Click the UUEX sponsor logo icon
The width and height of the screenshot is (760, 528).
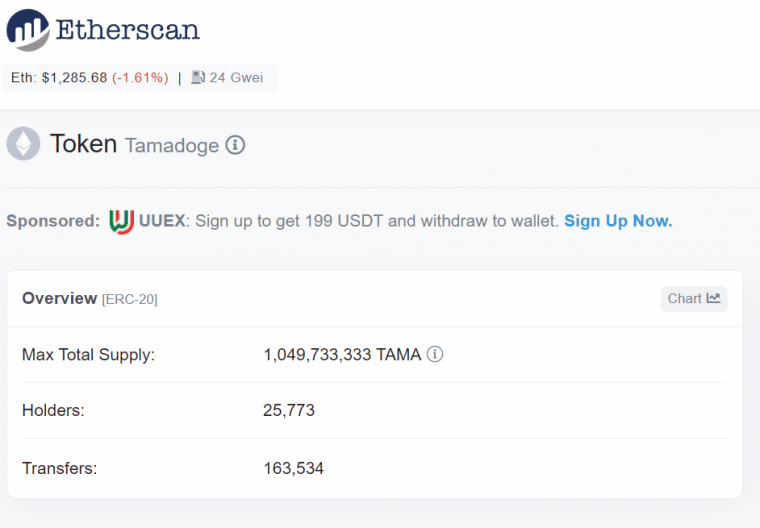point(121,222)
